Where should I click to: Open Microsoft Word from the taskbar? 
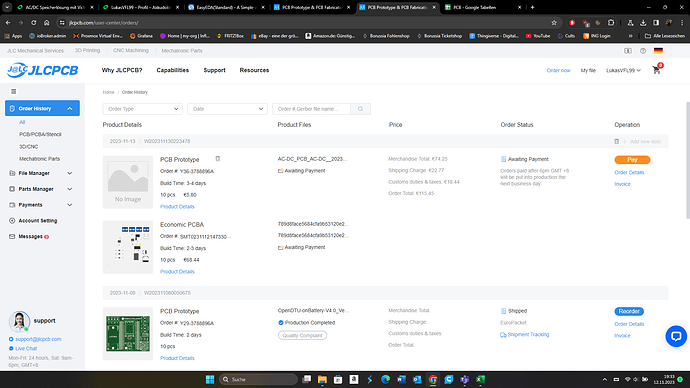point(401,379)
